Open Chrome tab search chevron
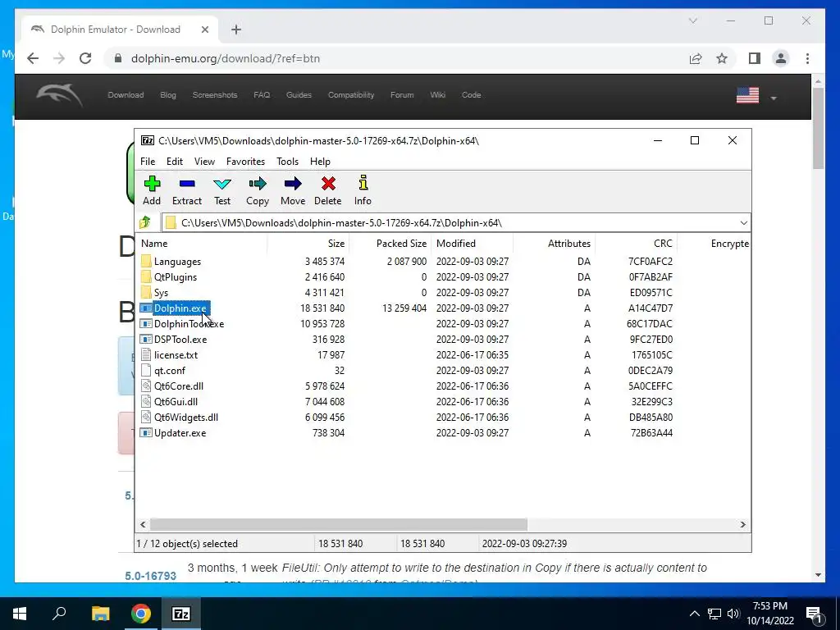Viewport: 840px width, 630px height. coord(692,21)
